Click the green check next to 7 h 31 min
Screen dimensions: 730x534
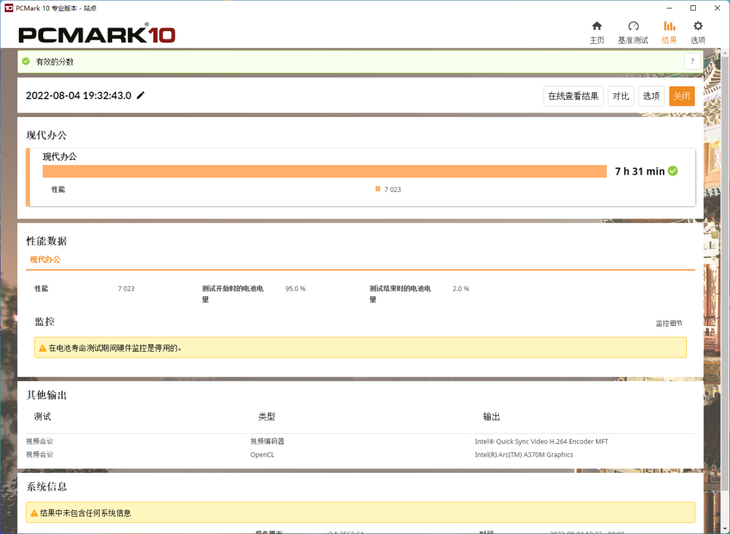[673, 171]
